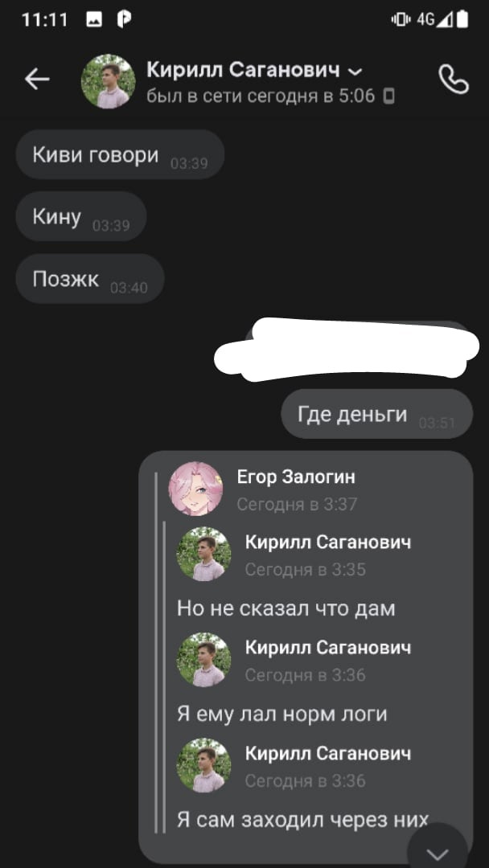This screenshot has width=489, height=868.
Task: Select the 'Киви говори' message bubble
Action: click(120, 154)
